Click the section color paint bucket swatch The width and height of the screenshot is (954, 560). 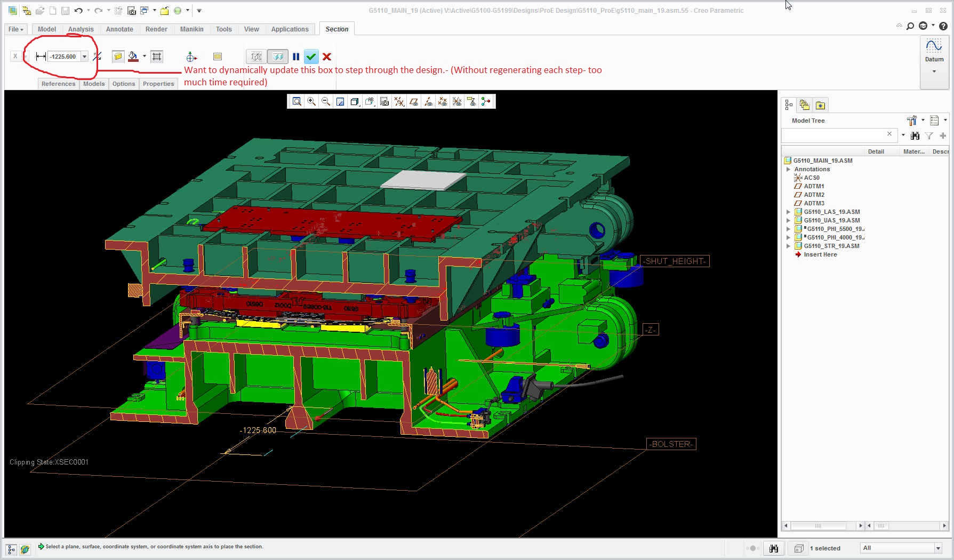133,57
